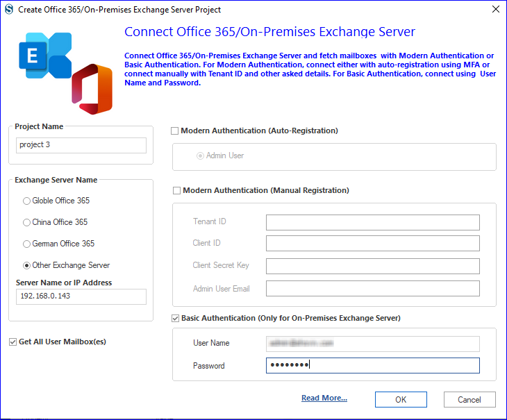Viewport: 507px width, 420px height.
Task: Click the Exchange Server Name group label
Action: click(x=56, y=180)
